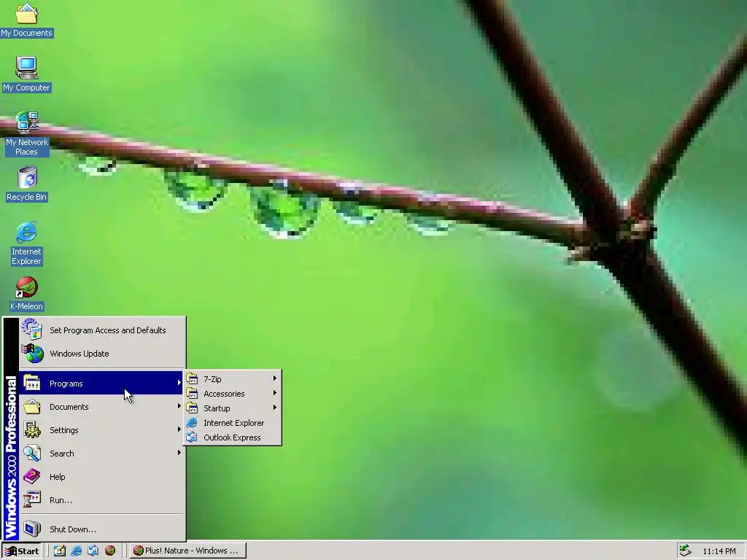The width and height of the screenshot is (747, 560).
Task: Click the 7-Zip folder icon in submenu
Action: point(192,379)
